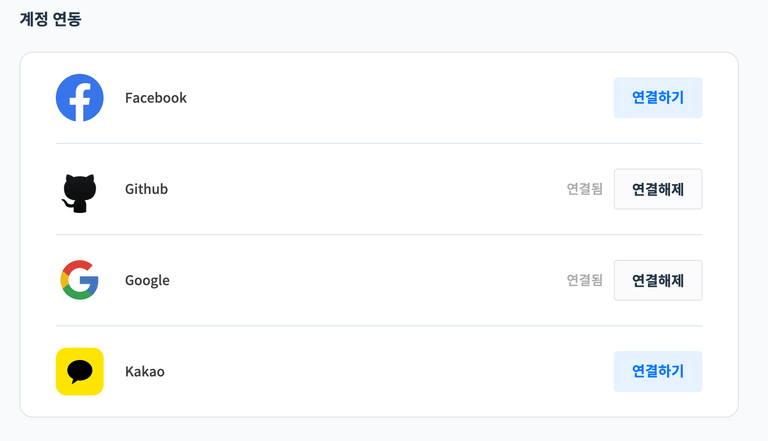Screen dimensions: 768x441
Task: Select the Kakao text label
Action: point(145,371)
